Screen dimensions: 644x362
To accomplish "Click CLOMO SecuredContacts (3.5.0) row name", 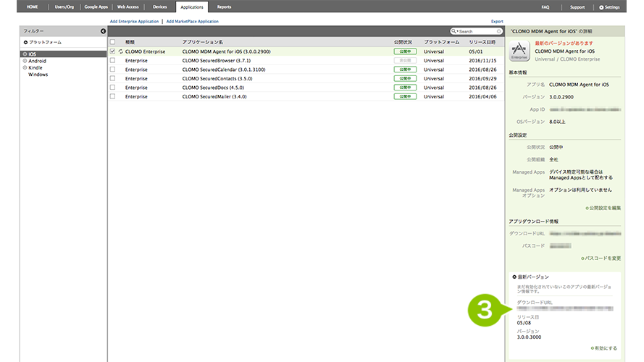I will 217,79.
